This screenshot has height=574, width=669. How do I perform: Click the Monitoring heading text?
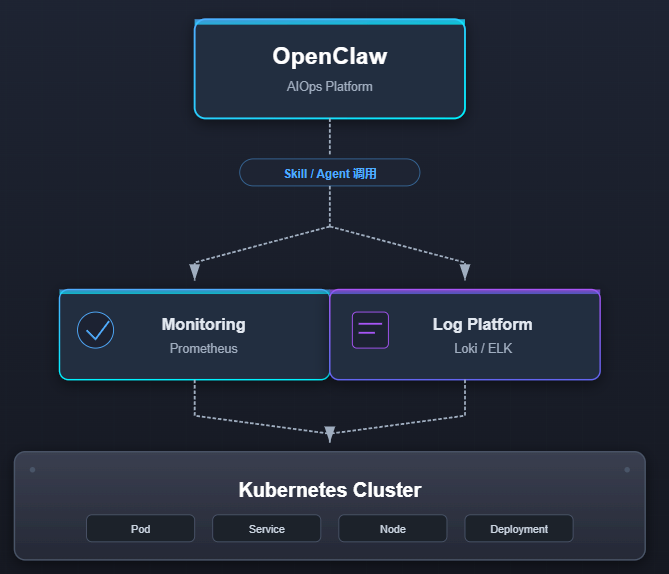point(204,324)
